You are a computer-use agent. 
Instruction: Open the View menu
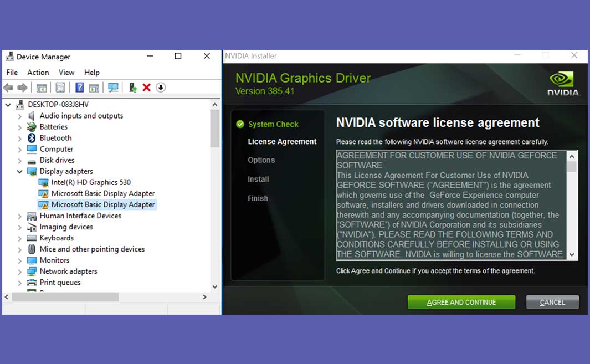coord(66,72)
